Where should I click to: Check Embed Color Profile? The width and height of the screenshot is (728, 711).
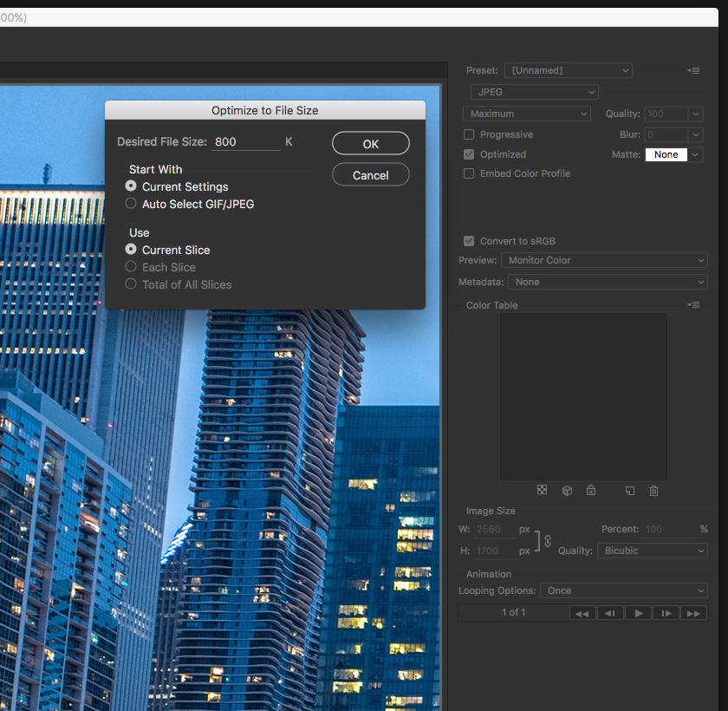(x=469, y=173)
